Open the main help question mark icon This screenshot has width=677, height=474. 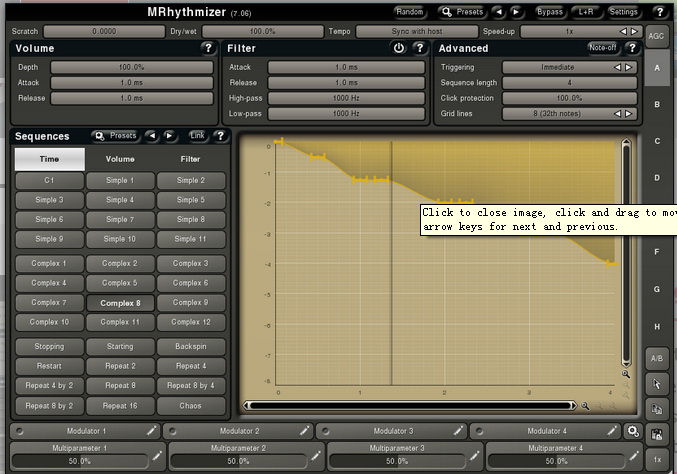660,12
